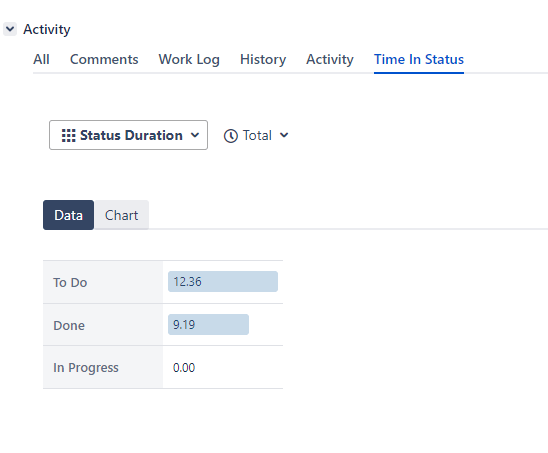The height and width of the screenshot is (453, 548).
Task: Select the In Progress row label
Action: pyautogui.click(x=86, y=368)
